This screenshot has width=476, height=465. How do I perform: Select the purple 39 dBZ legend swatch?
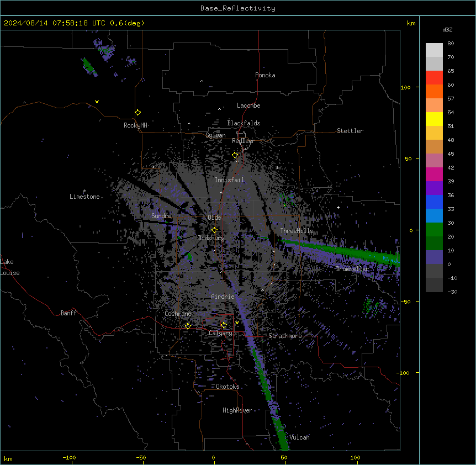[434, 188]
